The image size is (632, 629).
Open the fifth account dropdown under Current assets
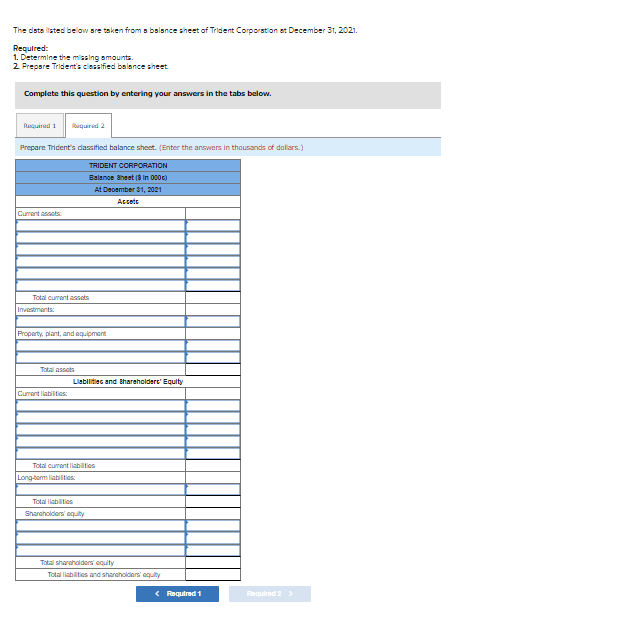(x=100, y=274)
